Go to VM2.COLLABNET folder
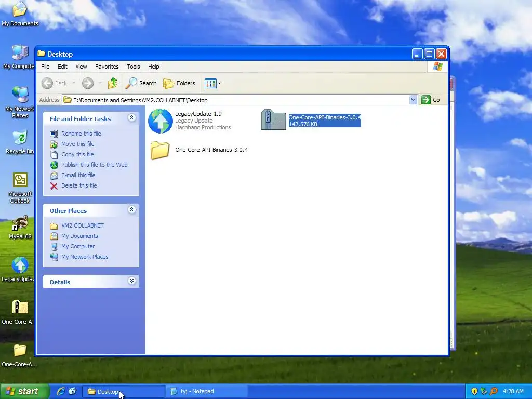Screen dimensions: 532x399 click(x=83, y=225)
